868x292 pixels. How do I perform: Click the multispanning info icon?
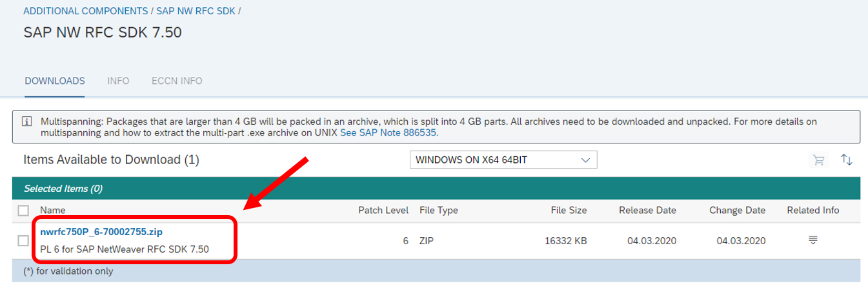tap(27, 121)
